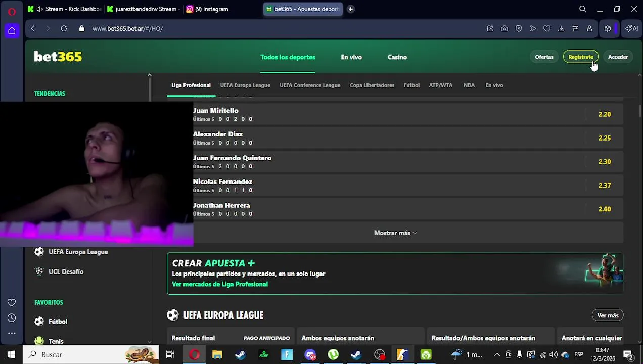643x364 pixels.
Task: Select UEFA Conference League tab
Action: coord(310,85)
